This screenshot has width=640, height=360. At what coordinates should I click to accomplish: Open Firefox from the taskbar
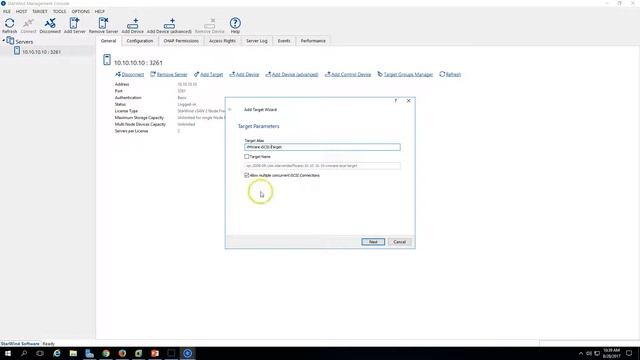[x=122, y=353]
